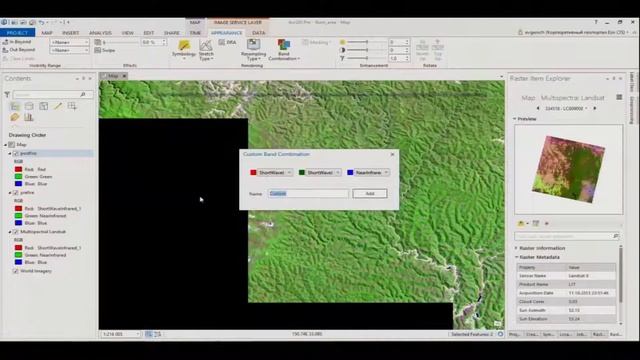Select List By Editing view
This screenshot has width=640, height=360.
tap(58, 107)
